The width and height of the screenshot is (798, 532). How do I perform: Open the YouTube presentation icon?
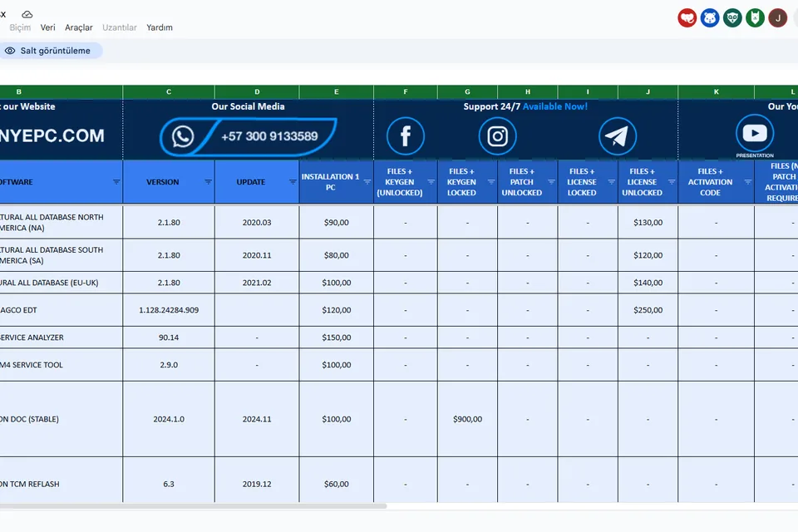(755, 133)
